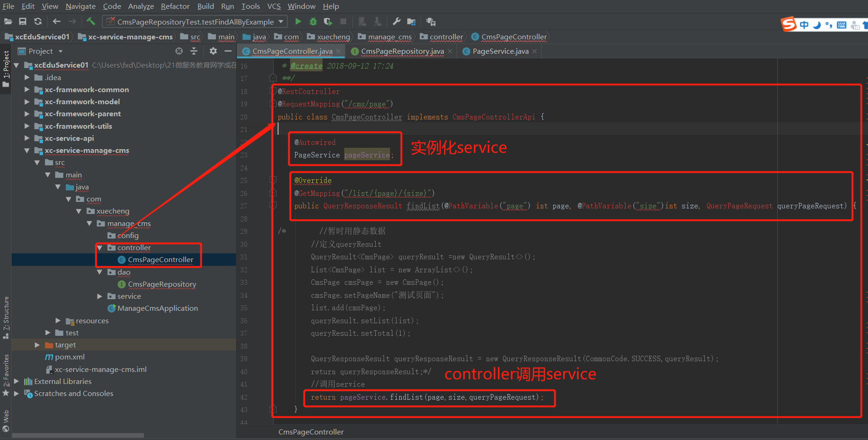This screenshot has width=868, height=440.
Task: Switch to the CmsPageRepository.java tab
Action: (402, 51)
